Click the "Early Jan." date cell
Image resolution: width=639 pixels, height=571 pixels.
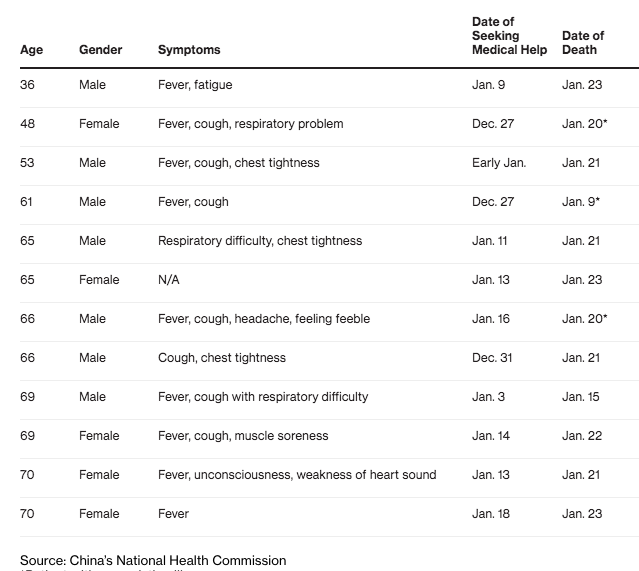[x=499, y=163]
